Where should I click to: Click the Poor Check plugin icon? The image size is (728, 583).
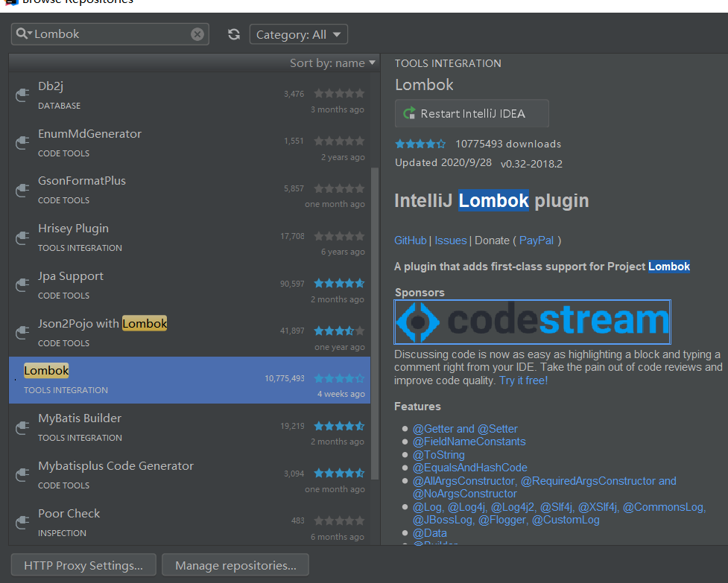pos(22,523)
